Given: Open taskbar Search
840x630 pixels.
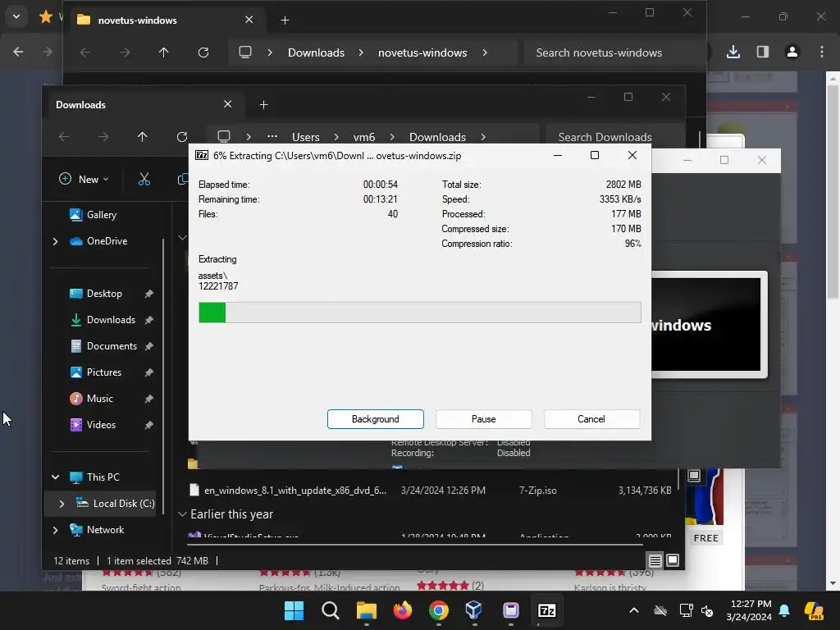Looking at the screenshot, I should 330,610.
